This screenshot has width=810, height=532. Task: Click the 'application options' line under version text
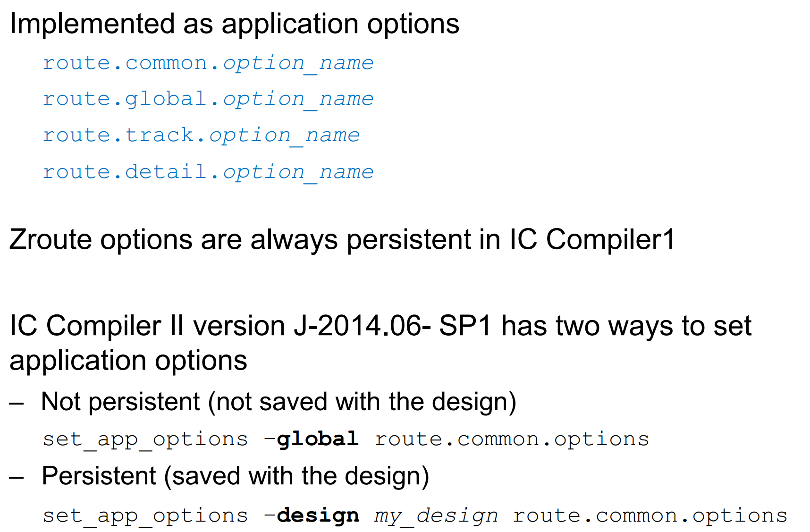coord(128,361)
